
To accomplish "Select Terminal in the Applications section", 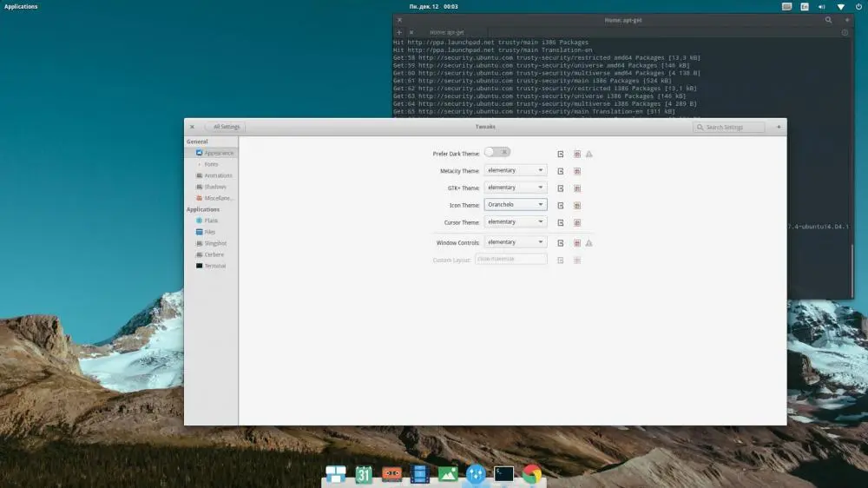I will click(212, 266).
